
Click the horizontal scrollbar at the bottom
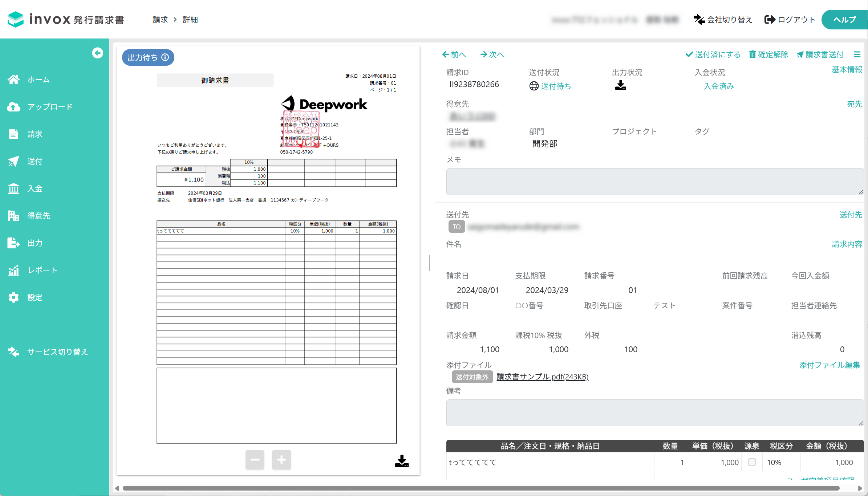481,488
